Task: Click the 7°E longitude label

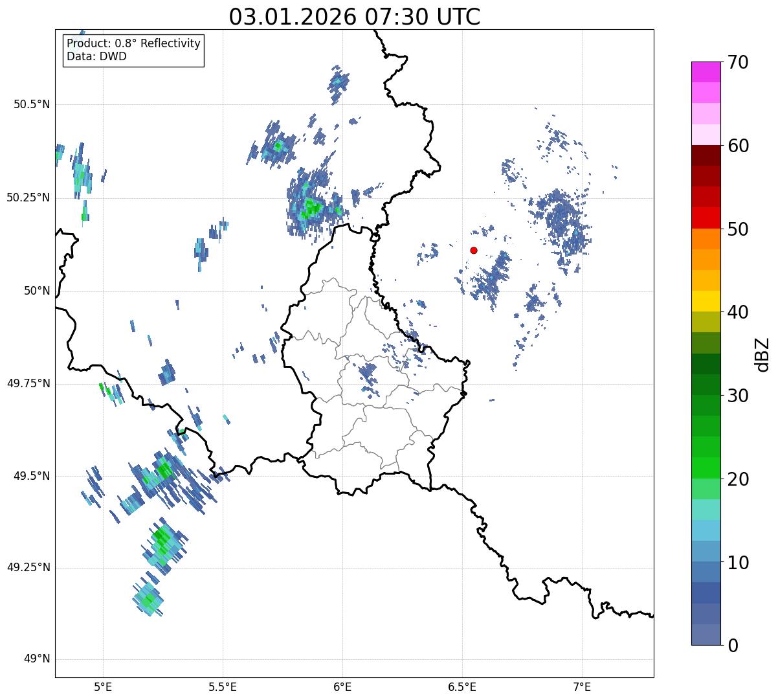Action: pos(582,686)
